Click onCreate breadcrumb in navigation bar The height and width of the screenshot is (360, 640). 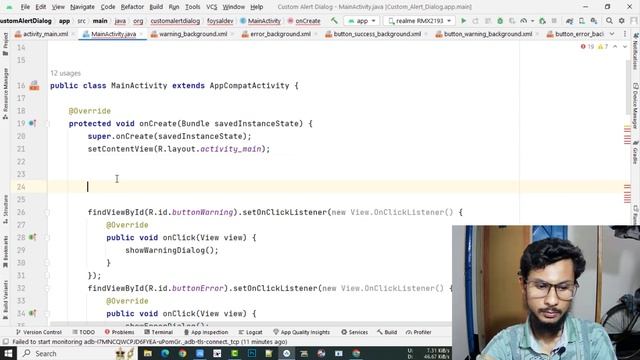point(304,21)
